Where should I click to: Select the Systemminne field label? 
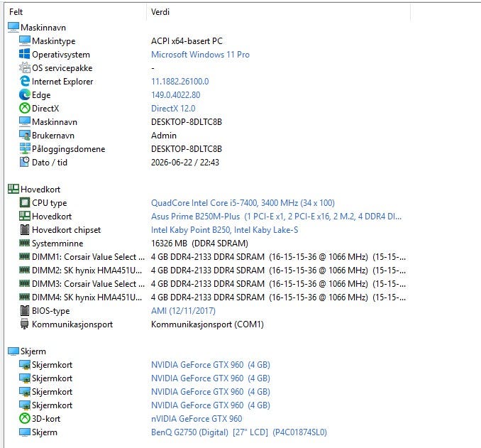coord(57,244)
